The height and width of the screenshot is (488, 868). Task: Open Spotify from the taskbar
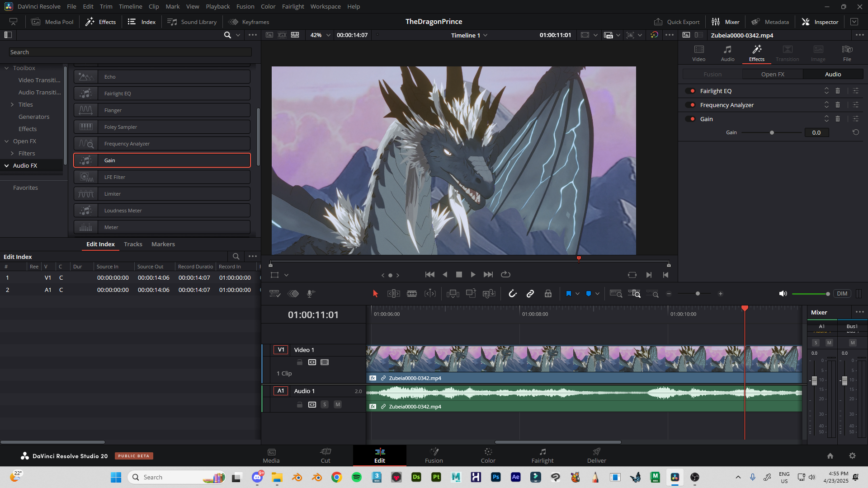click(357, 477)
